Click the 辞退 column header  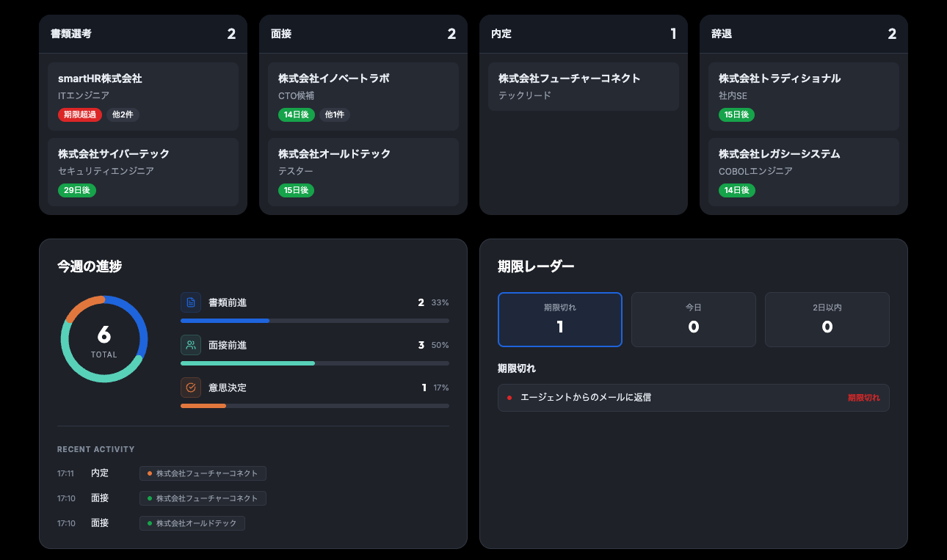(x=804, y=34)
